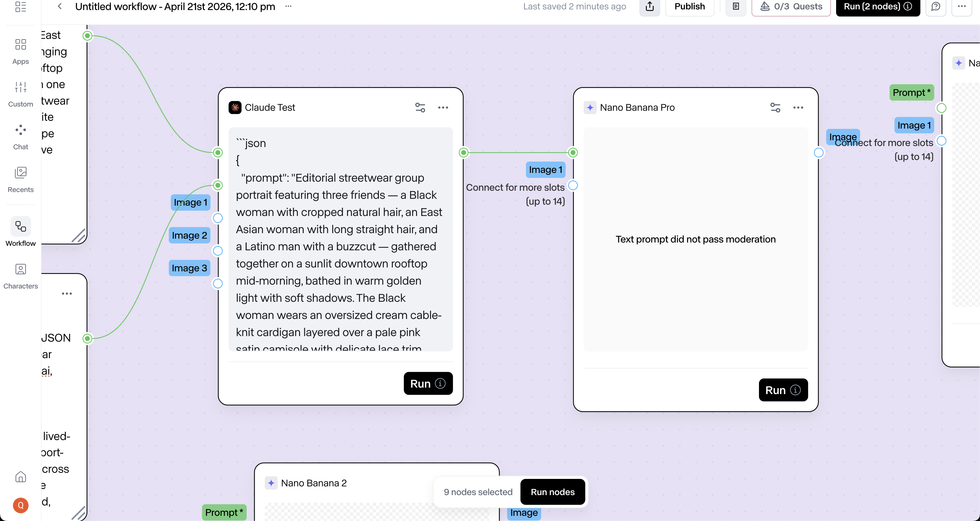Open Apps in the sidebar
980x521 pixels.
pos(20,51)
